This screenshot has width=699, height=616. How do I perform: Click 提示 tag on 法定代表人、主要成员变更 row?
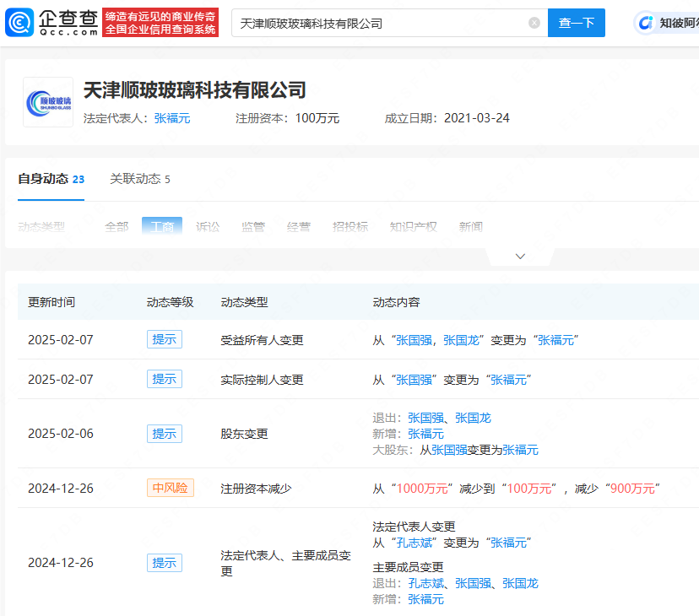click(x=165, y=563)
